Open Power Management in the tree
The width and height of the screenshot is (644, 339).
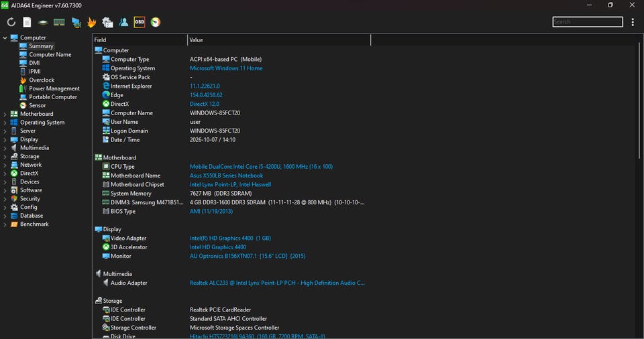click(54, 88)
